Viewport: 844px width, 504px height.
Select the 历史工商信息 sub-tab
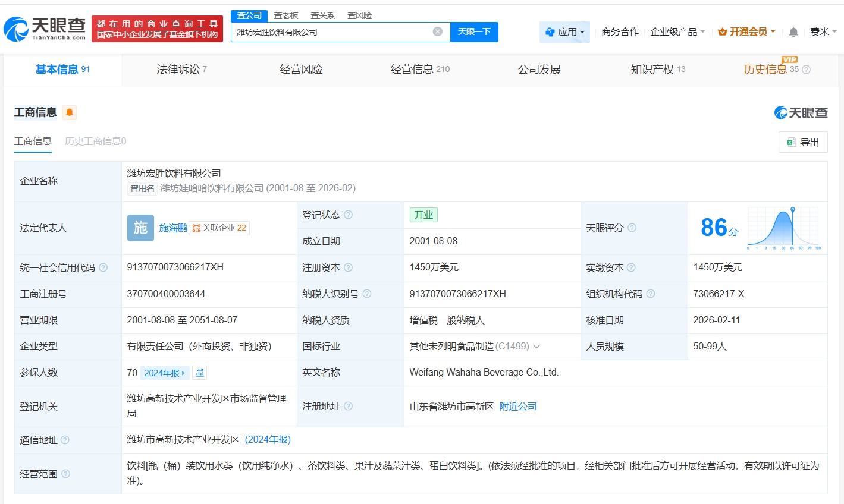pyautogui.click(x=95, y=141)
